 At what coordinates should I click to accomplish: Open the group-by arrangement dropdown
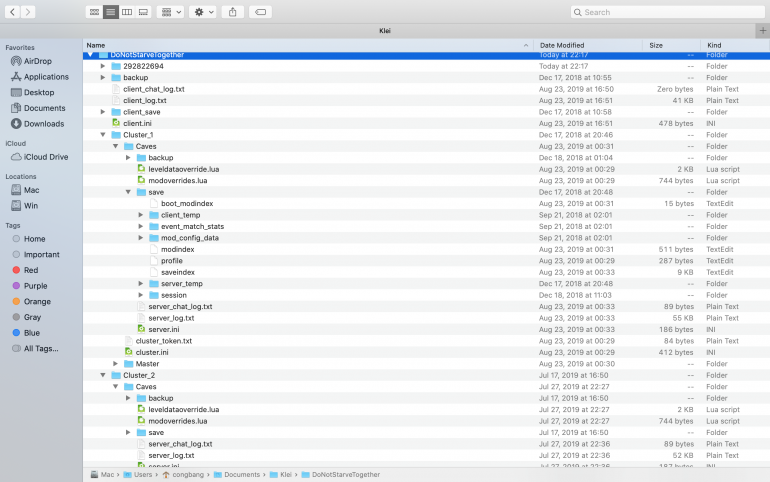[x=170, y=12]
